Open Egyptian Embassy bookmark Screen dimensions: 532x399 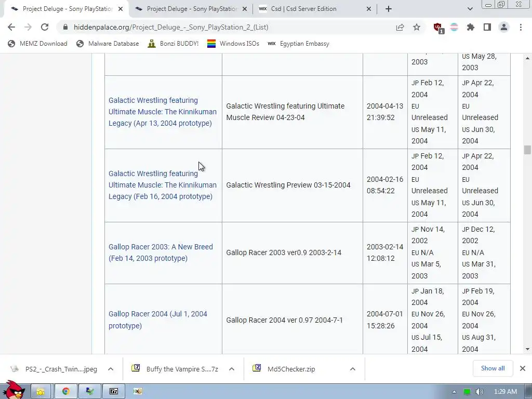tap(298, 44)
